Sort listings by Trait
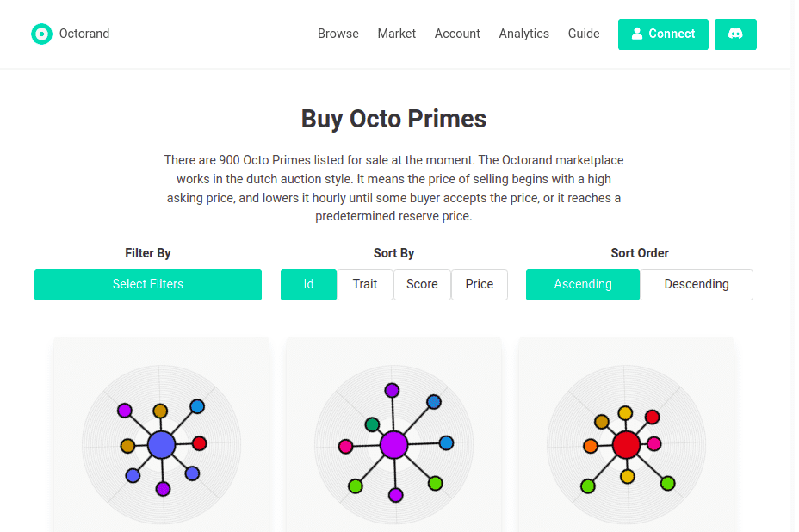The image size is (799, 532). point(365,285)
